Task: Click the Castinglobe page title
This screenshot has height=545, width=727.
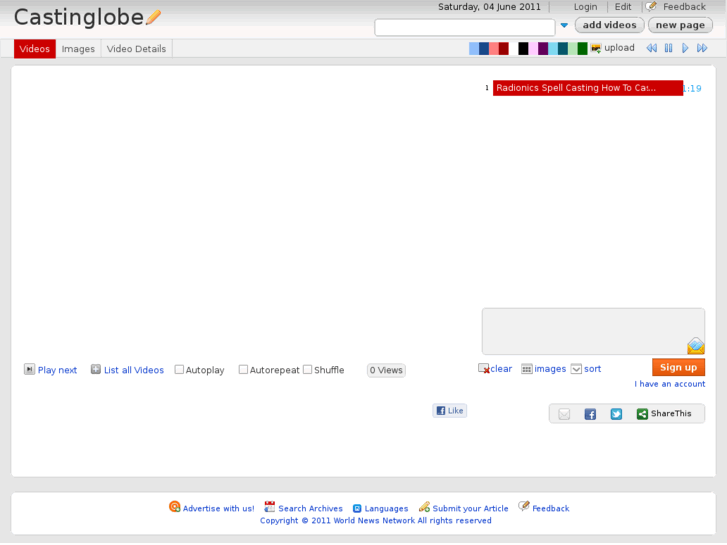Action: click(79, 18)
